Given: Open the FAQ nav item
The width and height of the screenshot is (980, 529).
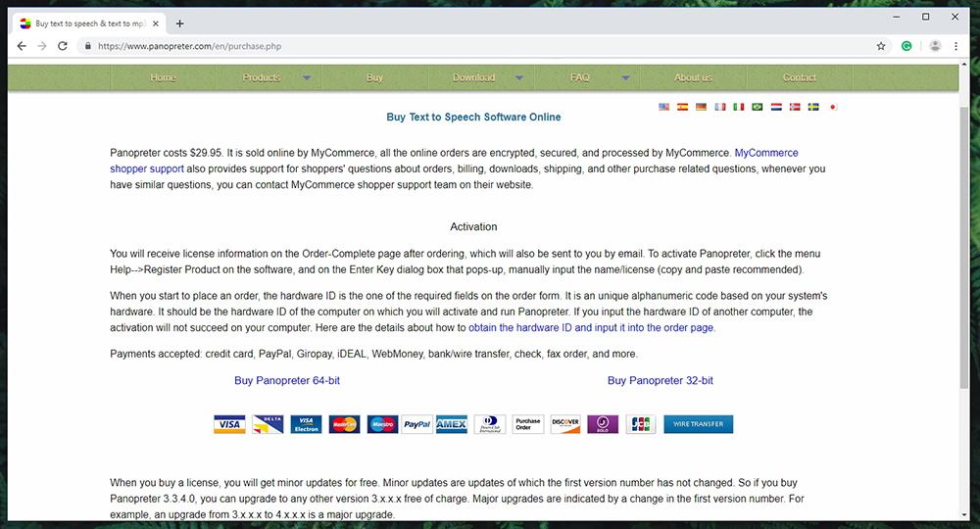Looking at the screenshot, I should pyautogui.click(x=579, y=77).
